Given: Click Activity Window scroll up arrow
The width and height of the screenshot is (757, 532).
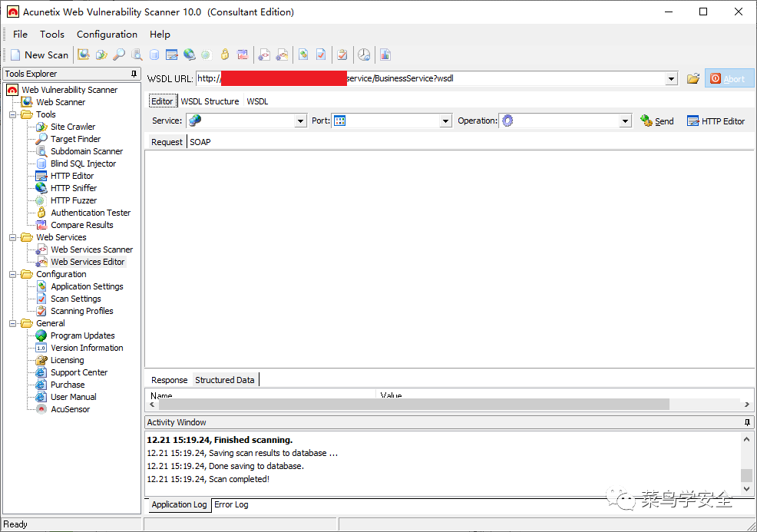Looking at the screenshot, I should point(746,439).
